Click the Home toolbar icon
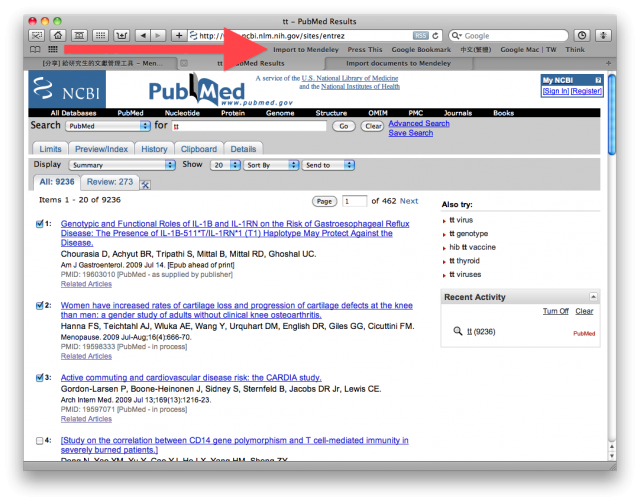The height and width of the screenshot is (503, 640). coord(58,36)
